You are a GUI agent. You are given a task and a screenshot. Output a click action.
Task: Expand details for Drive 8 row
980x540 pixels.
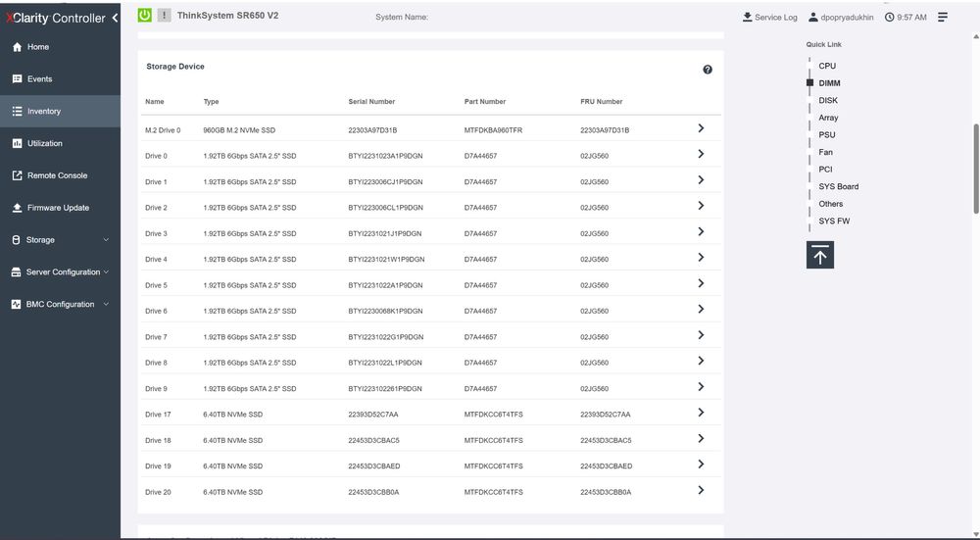pyautogui.click(x=701, y=362)
